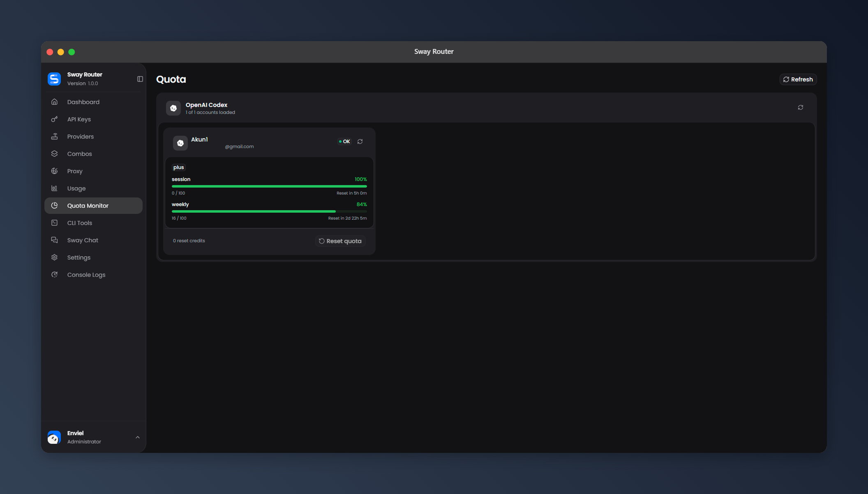Click the Refresh button at top right

[798, 79]
